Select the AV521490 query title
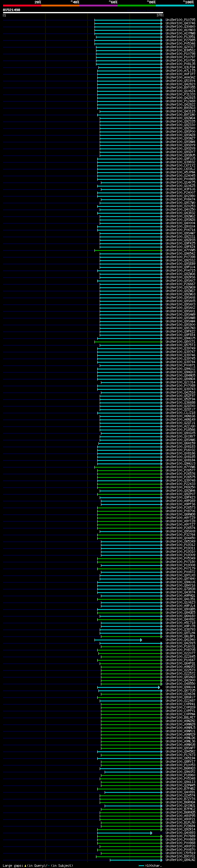Viewport: 197px width, 868px height. click(11, 10)
